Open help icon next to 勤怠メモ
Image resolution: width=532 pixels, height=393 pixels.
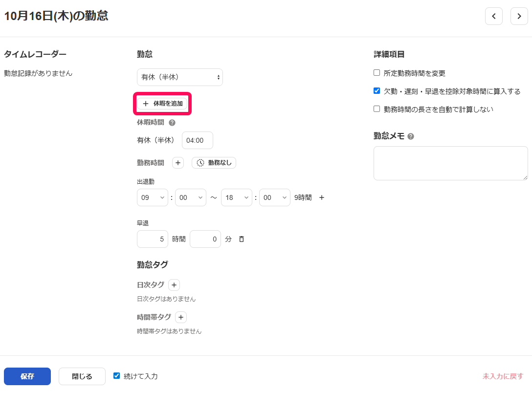(411, 136)
